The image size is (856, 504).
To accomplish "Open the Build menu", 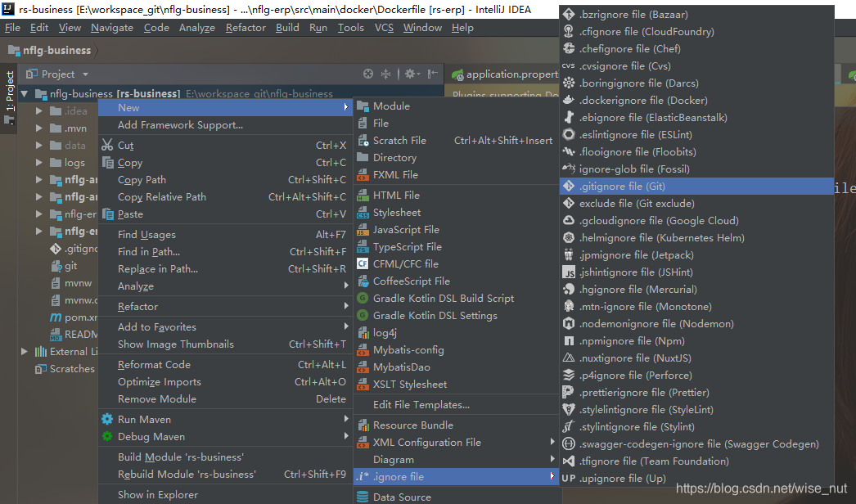I will pyautogui.click(x=287, y=28).
